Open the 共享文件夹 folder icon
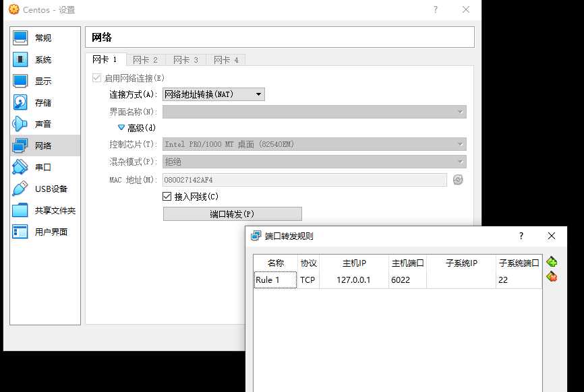Screen dimensions: 584x392 [x=20, y=210]
